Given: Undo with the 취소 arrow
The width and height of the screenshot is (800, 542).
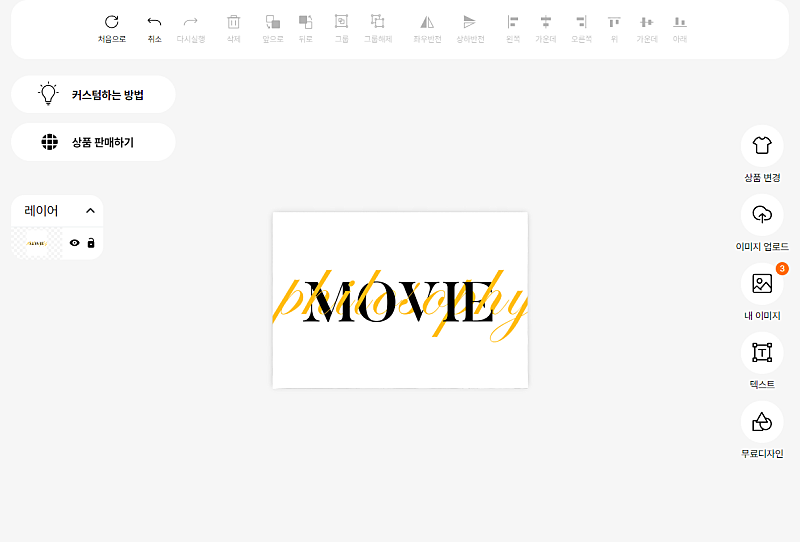Looking at the screenshot, I should click(154, 22).
